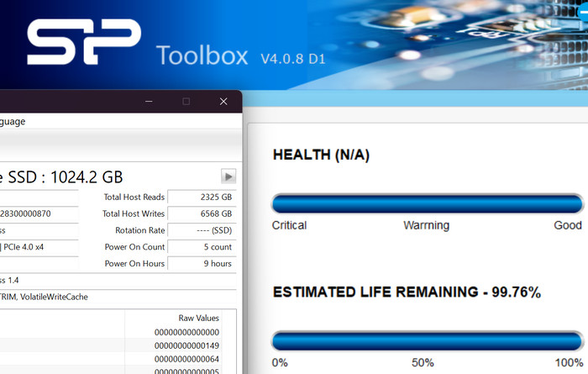This screenshot has height=374, width=588.
Task: Click the Estimated Life Remaining bar
Action: click(x=427, y=340)
